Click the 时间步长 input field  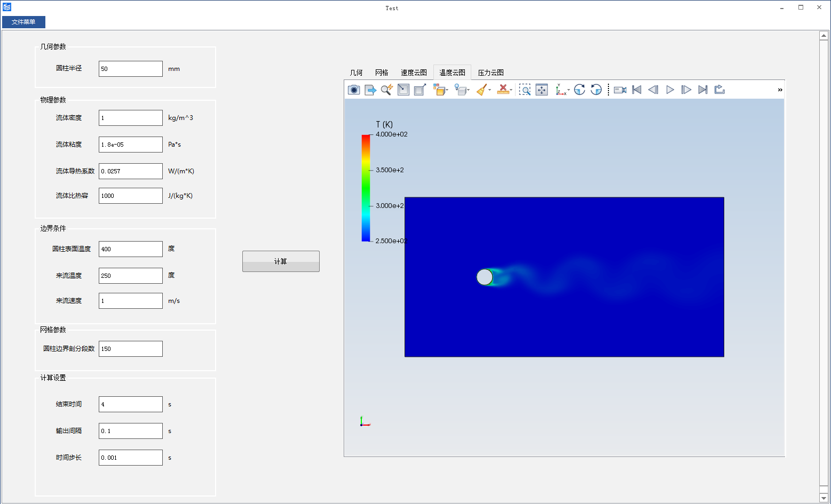pos(131,458)
